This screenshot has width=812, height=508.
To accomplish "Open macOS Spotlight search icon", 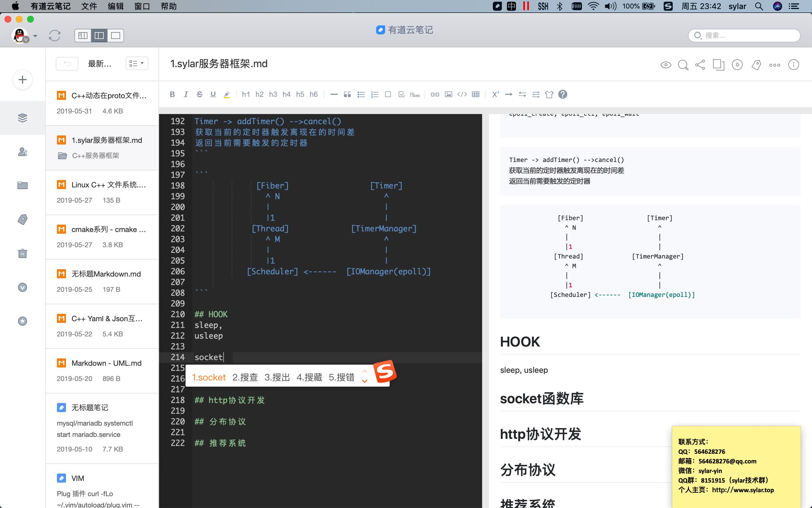I will 759,6.
